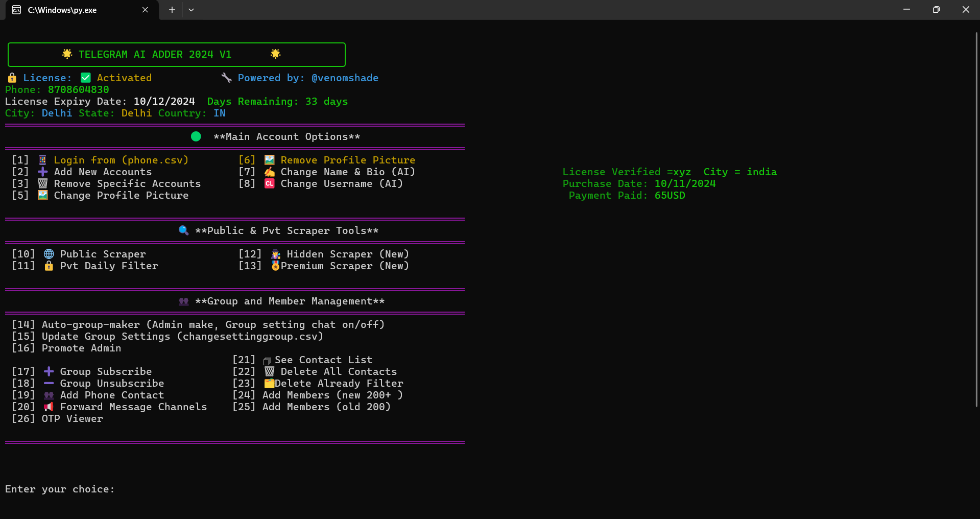Click 'Remove Specific Accounts' option text
The image size is (980, 519).
[128, 183]
